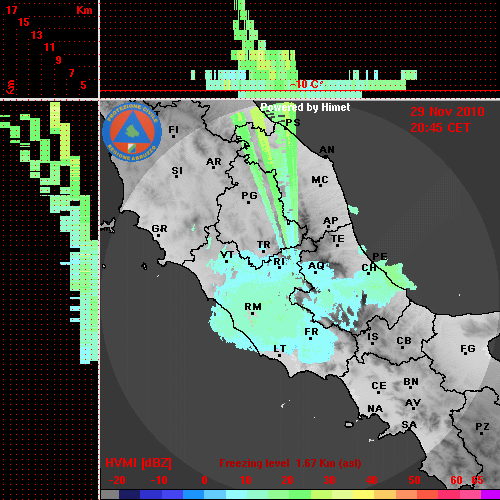Click the blue 0 dBZ color swatch

pyautogui.click(x=193, y=495)
